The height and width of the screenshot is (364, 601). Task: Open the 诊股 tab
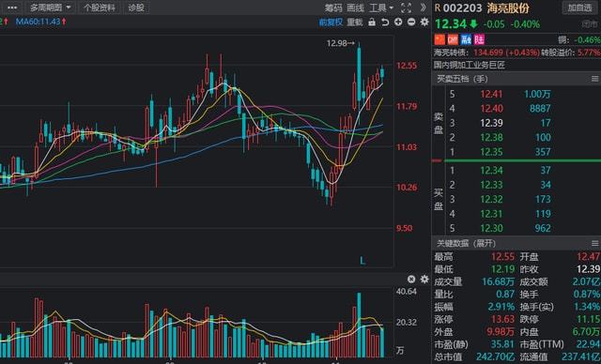pos(136,8)
